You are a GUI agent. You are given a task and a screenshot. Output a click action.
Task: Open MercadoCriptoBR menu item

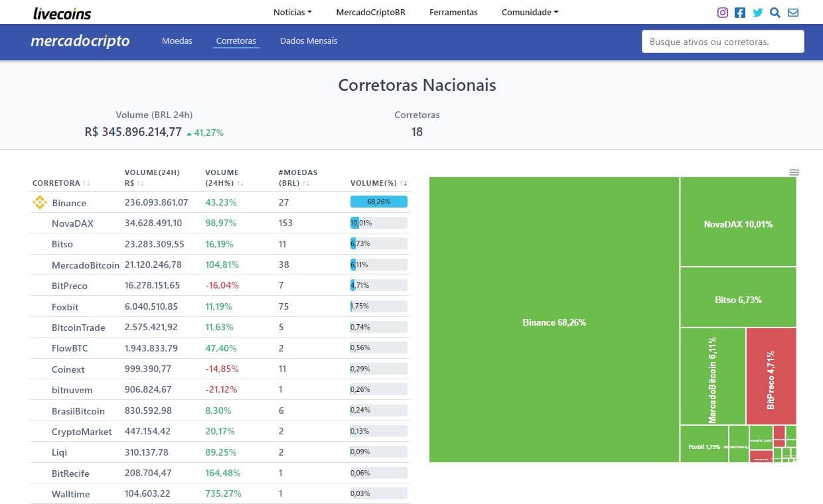click(371, 12)
